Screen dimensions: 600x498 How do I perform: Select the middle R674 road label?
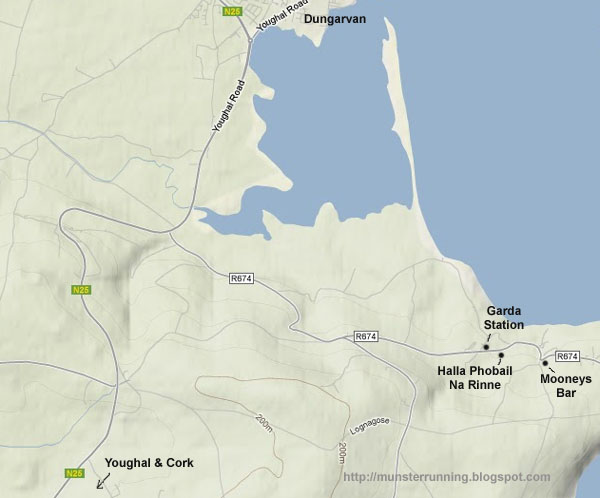366,336
